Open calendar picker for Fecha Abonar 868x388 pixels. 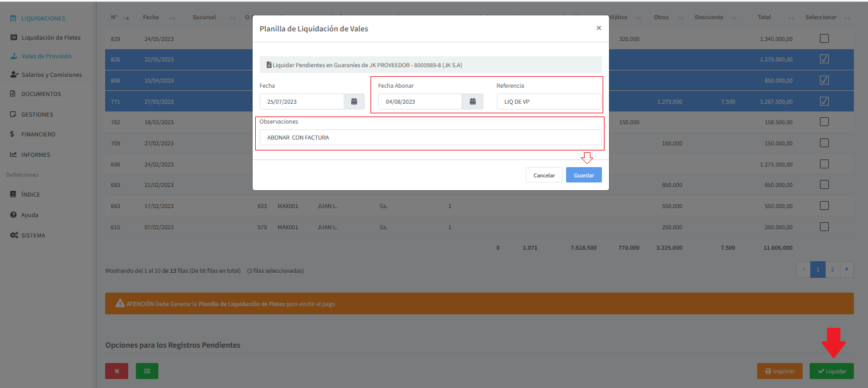(x=472, y=102)
